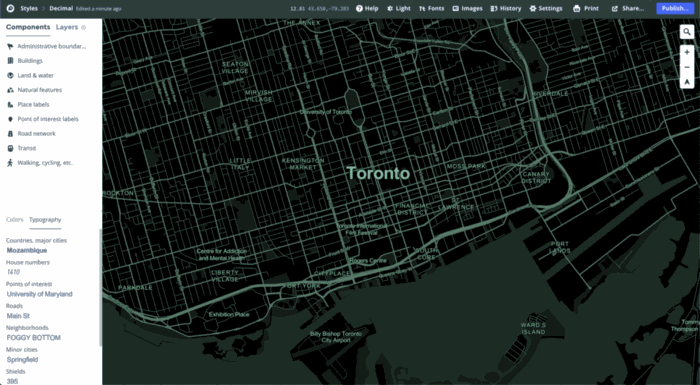Click the Kensington Market map label
Viewport: 700px width, 385px height.
(303, 163)
